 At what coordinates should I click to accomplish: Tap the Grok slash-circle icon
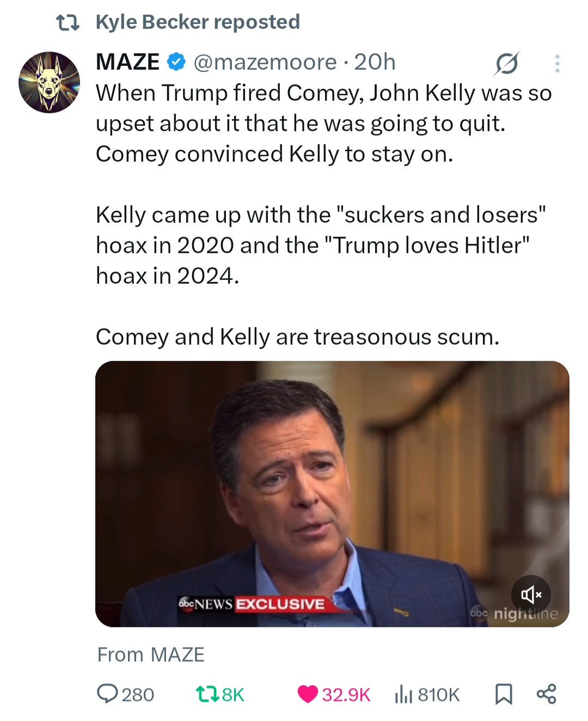tap(506, 64)
